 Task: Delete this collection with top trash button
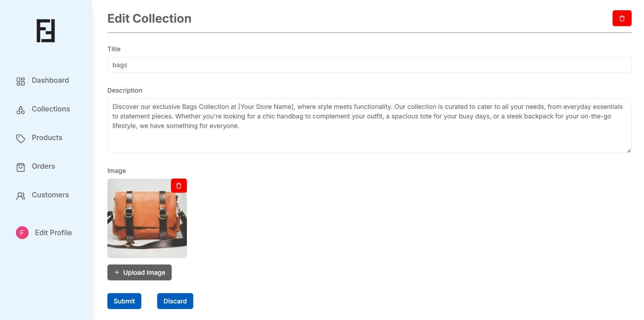point(622,18)
